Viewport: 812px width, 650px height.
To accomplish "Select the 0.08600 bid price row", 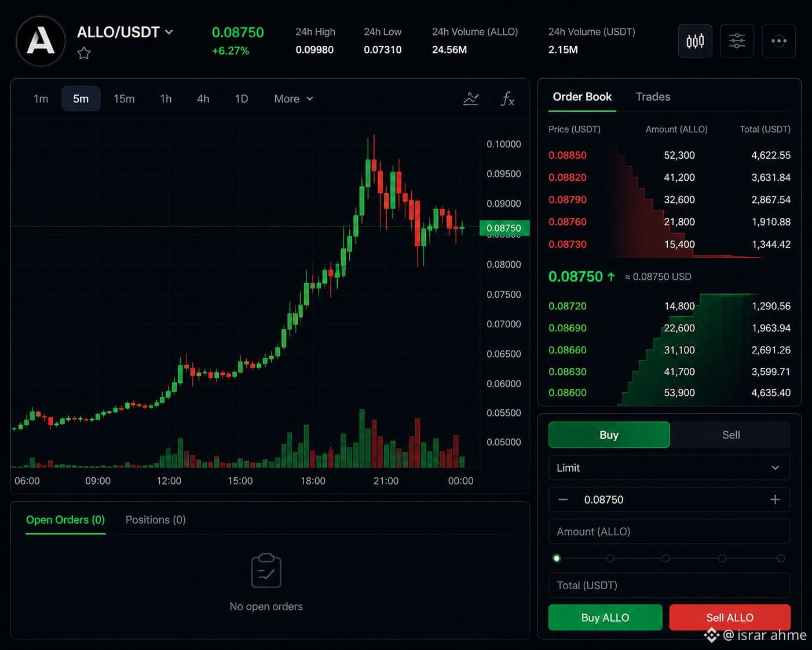I will [x=670, y=393].
